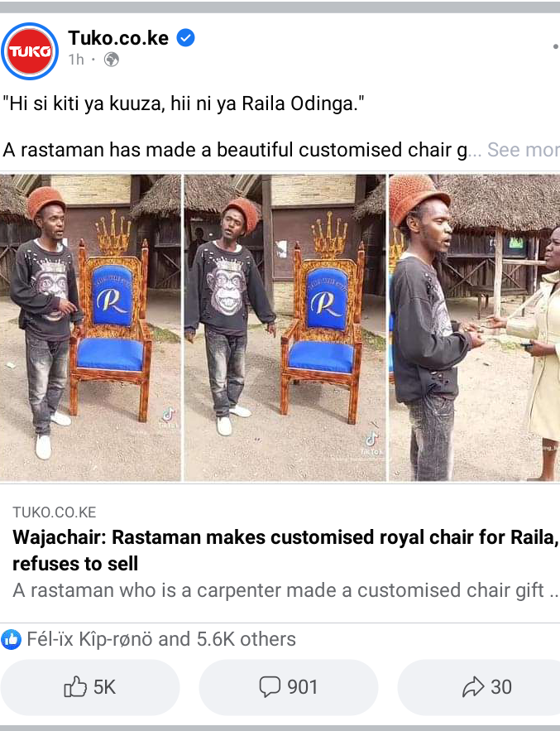The image size is (560, 731).
Task: Click the public globe privacy icon
Action: [x=112, y=60]
